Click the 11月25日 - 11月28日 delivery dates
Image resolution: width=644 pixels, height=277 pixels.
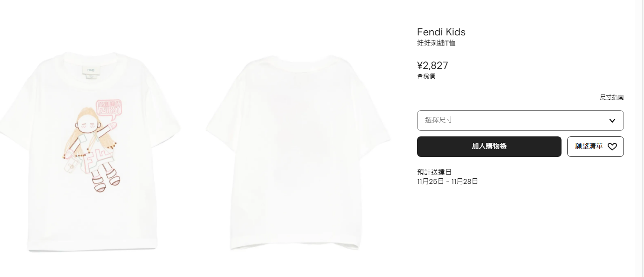tap(447, 182)
